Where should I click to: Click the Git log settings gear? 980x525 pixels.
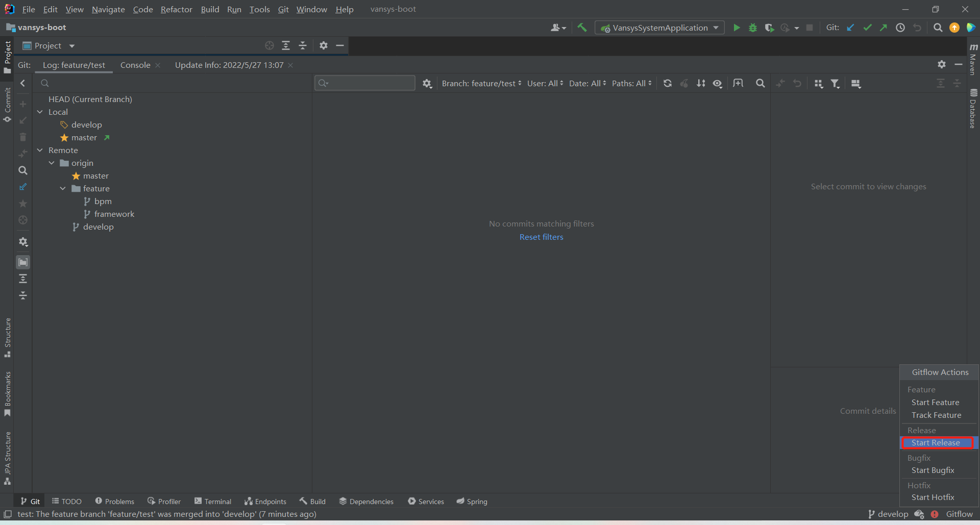click(427, 83)
